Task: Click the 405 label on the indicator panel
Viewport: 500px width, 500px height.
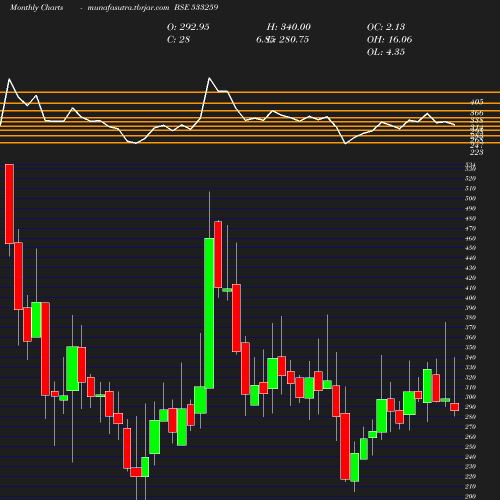Action: [477, 102]
